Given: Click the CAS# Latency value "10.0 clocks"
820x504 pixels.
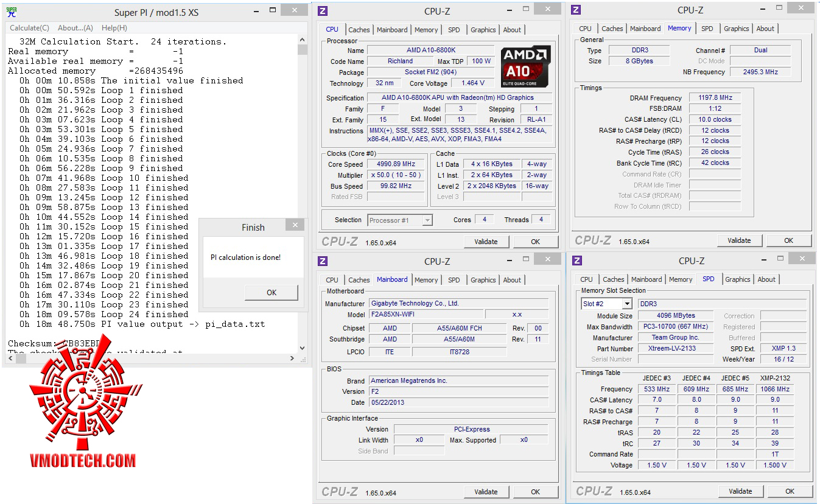Looking at the screenshot, I should pyautogui.click(x=715, y=120).
